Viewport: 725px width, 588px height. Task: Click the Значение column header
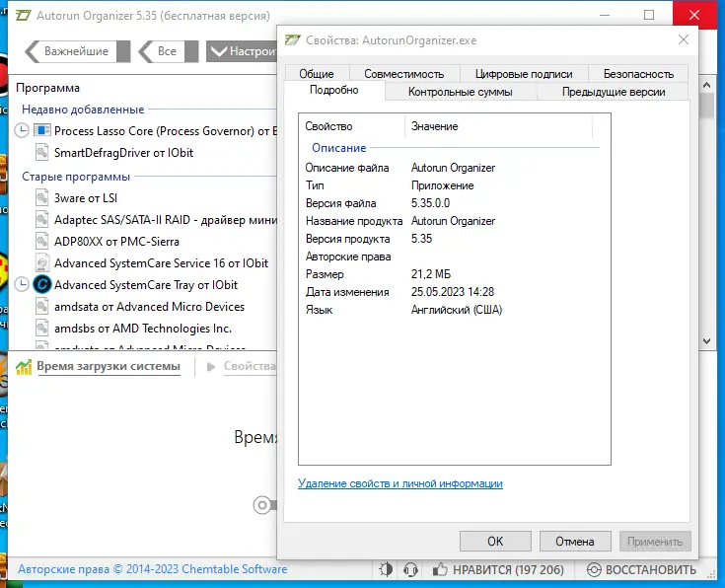click(x=498, y=126)
